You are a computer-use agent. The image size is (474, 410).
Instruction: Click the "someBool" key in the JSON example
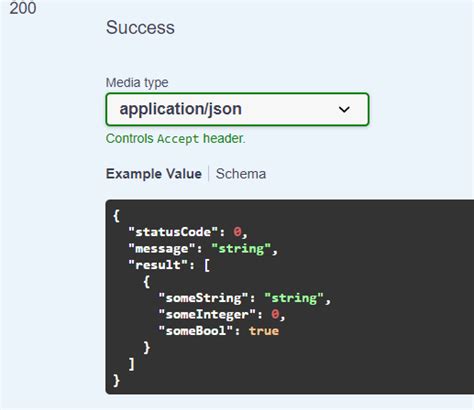196,331
